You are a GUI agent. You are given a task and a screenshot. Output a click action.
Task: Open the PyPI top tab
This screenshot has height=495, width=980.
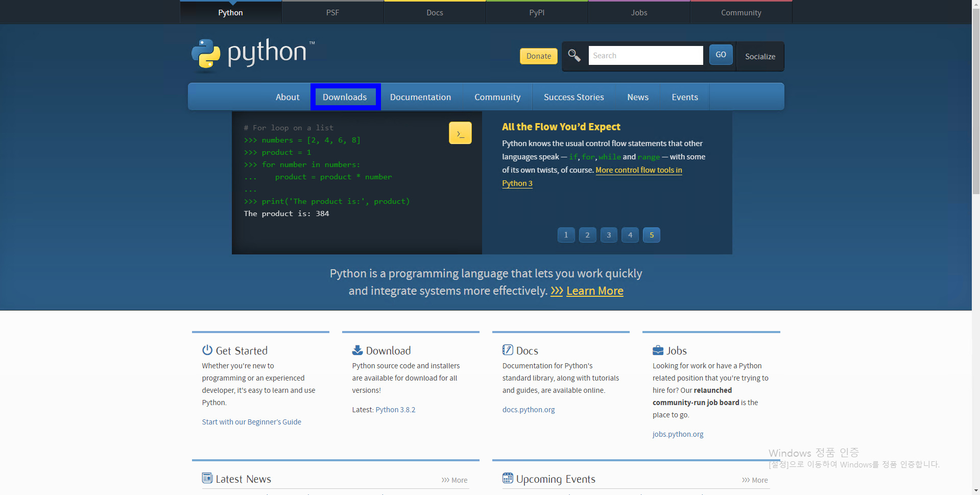tap(537, 12)
